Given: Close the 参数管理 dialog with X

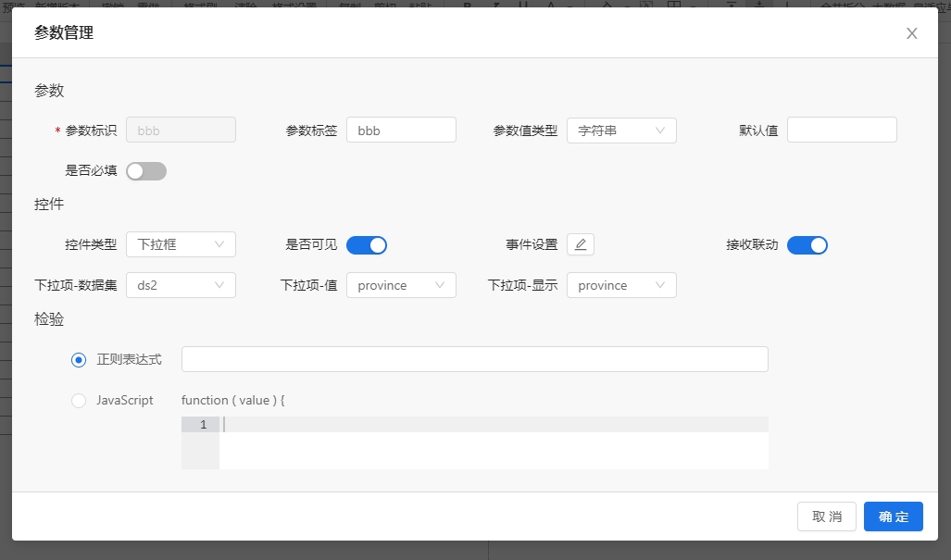Looking at the screenshot, I should (911, 33).
